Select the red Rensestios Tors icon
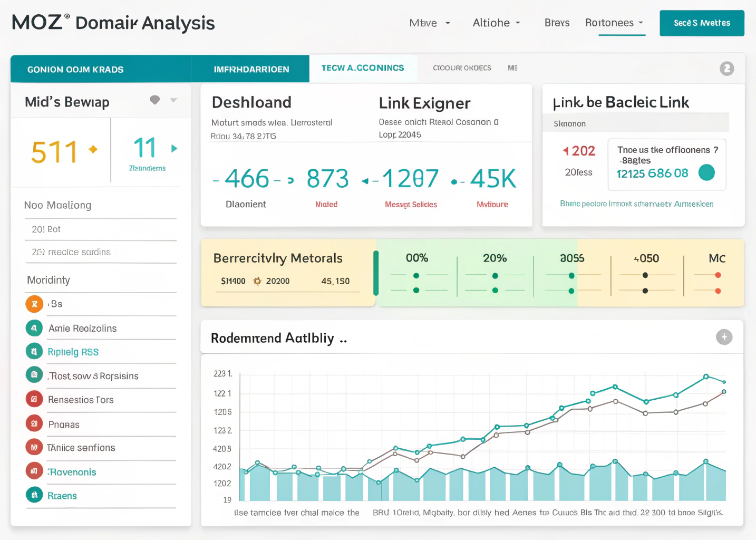 pos(34,399)
